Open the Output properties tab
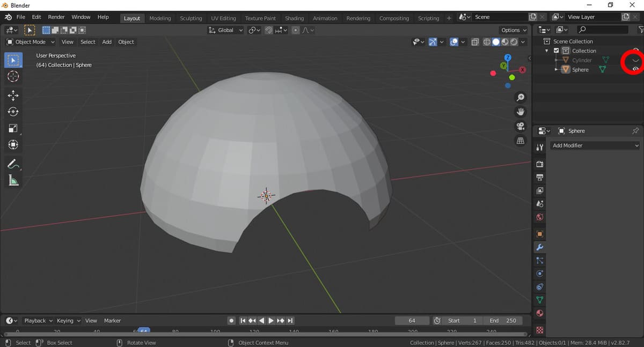 click(x=540, y=178)
